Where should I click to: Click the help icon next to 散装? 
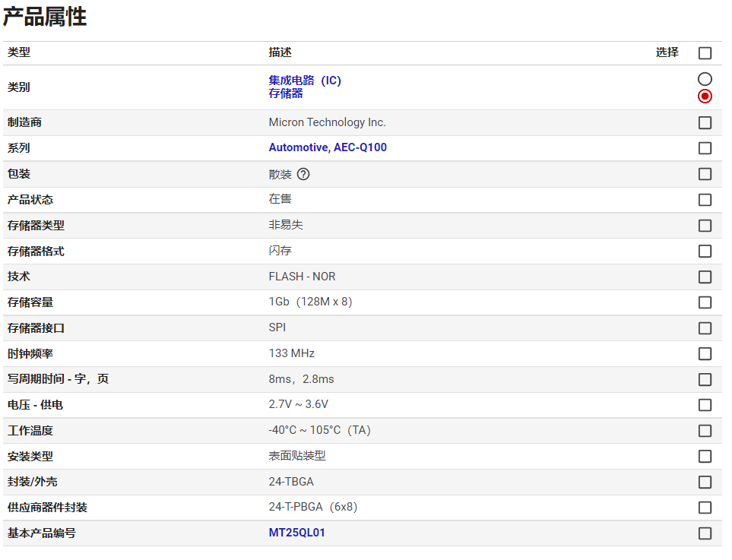coord(303,174)
